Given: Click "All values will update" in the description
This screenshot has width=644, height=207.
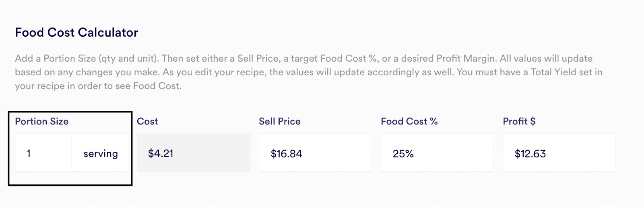Looking at the screenshot, I should 546,58.
